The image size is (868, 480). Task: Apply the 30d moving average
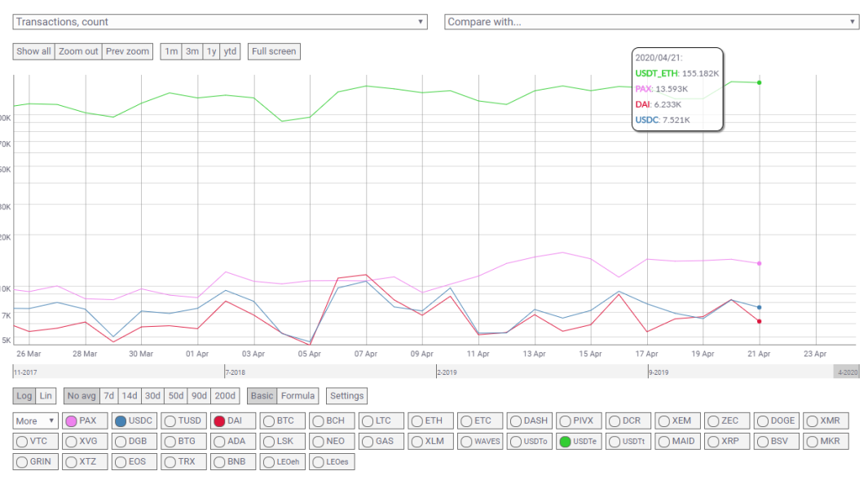tap(152, 396)
